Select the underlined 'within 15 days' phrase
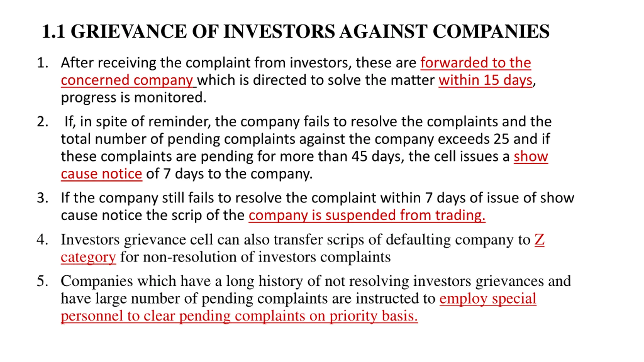Viewport: 644px width, 362px height. coord(486,80)
